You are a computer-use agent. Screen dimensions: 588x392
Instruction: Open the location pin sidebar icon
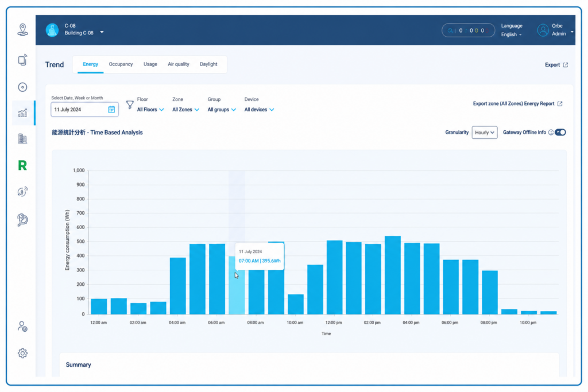(x=23, y=30)
